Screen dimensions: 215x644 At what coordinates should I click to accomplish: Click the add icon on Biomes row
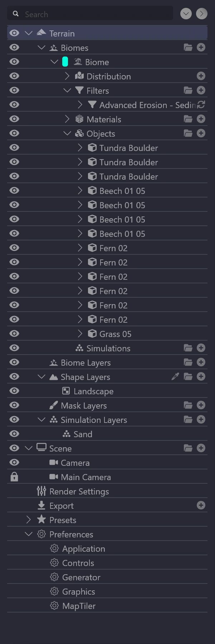pos(201,48)
